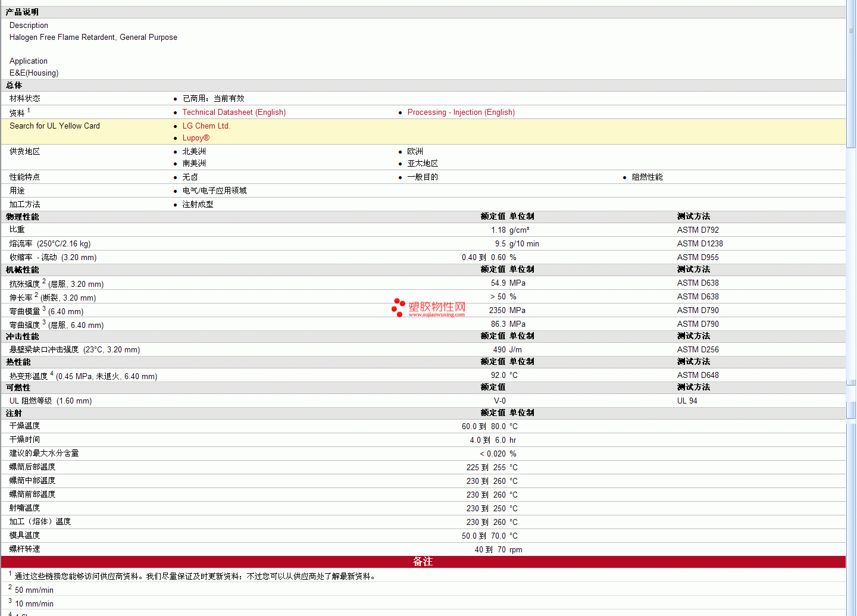Click the 注射 section header

(x=14, y=414)
